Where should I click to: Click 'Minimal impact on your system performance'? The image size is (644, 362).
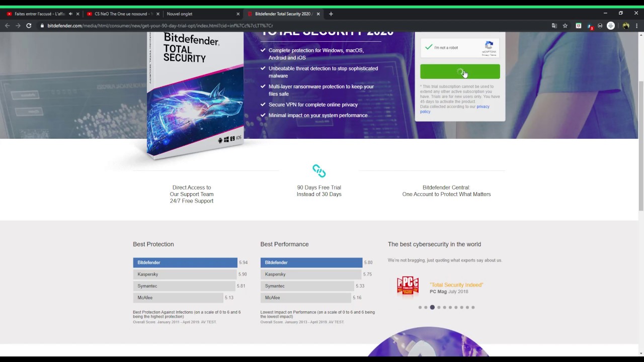pos(318,115)
